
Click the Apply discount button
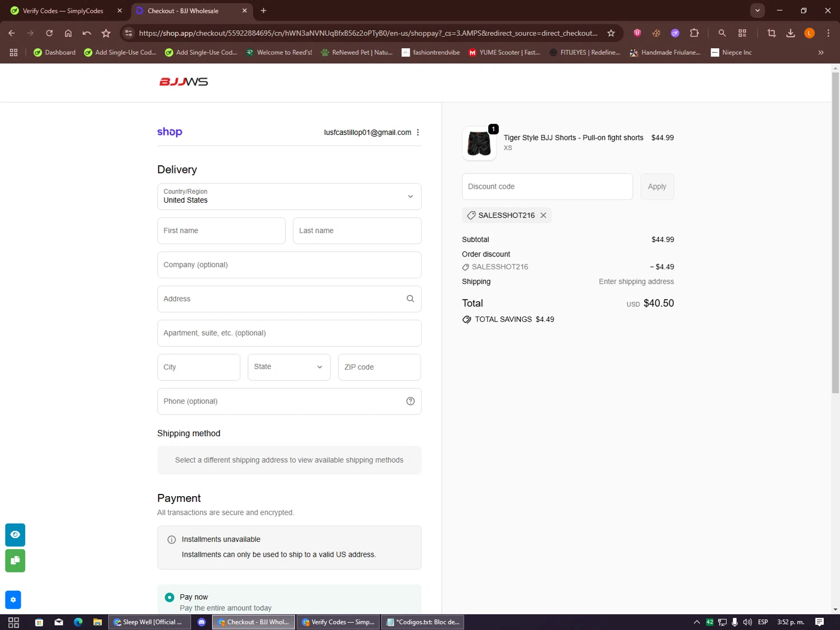click(x=657, y=186)
